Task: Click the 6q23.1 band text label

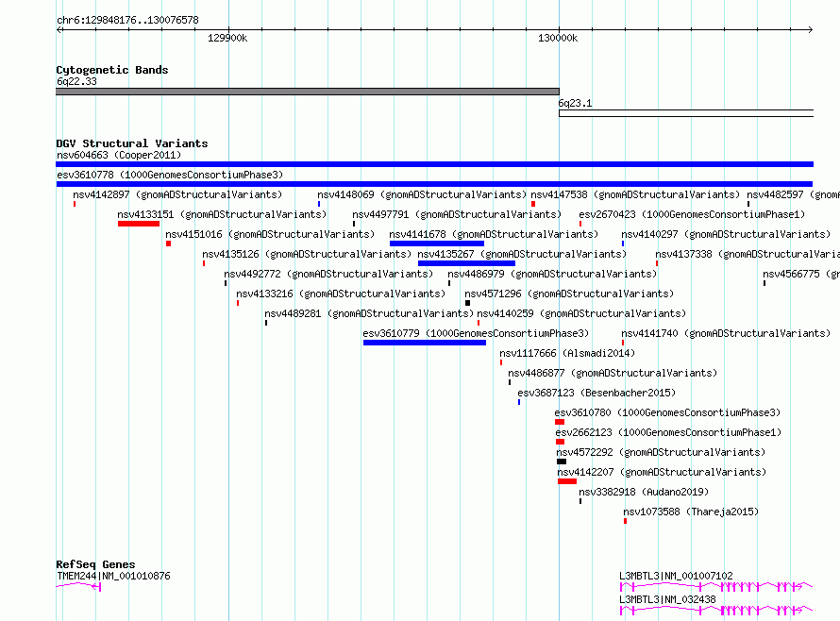Action: 575,104
